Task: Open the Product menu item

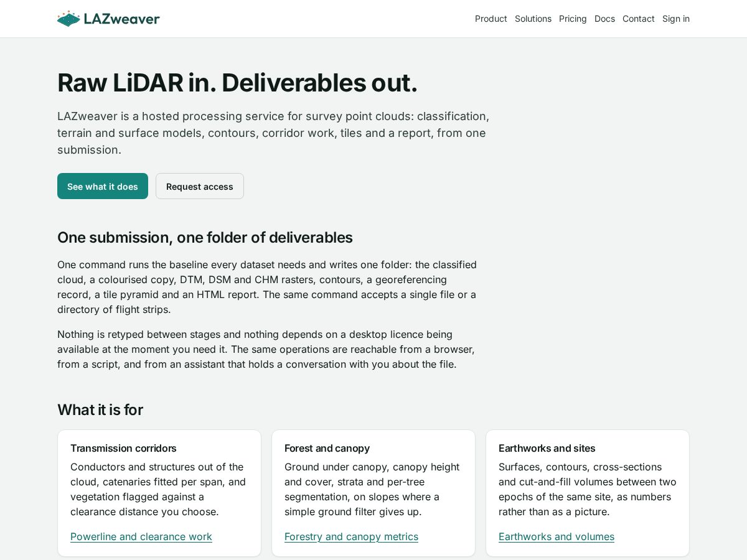Action: coord(491,19)
